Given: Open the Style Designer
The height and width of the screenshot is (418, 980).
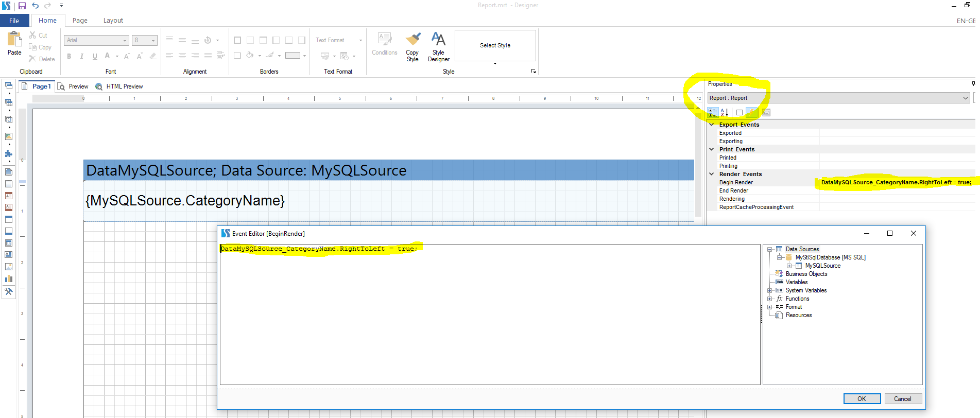Looking at the screenshot, I should (x=438, y=40).
